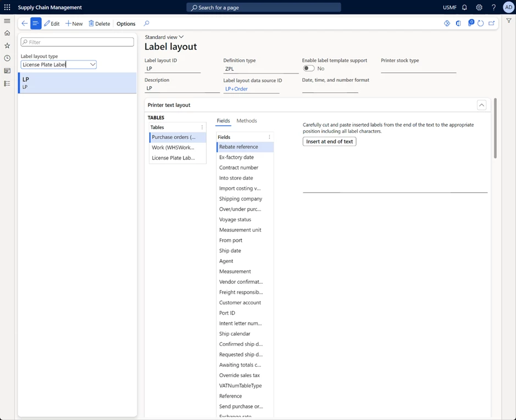The height and width of the screenshot is (420, 516).
Task: Toggle Enable label template support switch
Action: [x=309, y=69]
